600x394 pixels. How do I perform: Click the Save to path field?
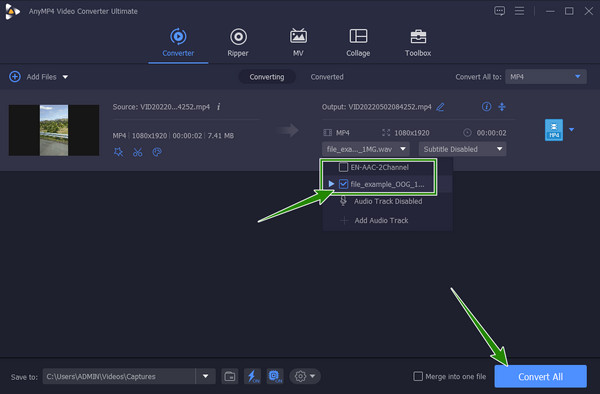pyautogui.click(x=119, y=376)
